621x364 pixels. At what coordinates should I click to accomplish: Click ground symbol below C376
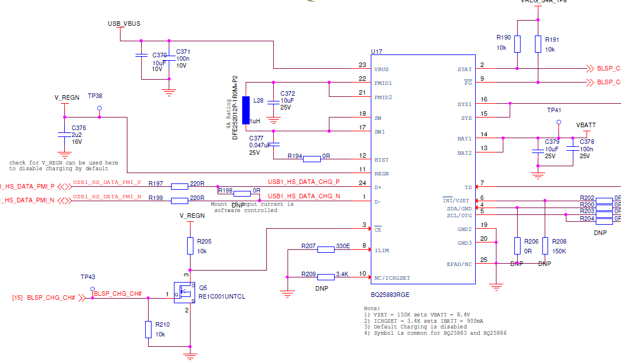[64, 155]
